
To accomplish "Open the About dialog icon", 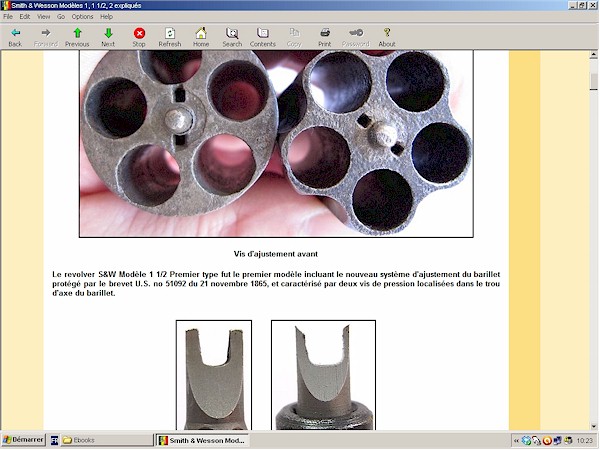I will point(387,33).
